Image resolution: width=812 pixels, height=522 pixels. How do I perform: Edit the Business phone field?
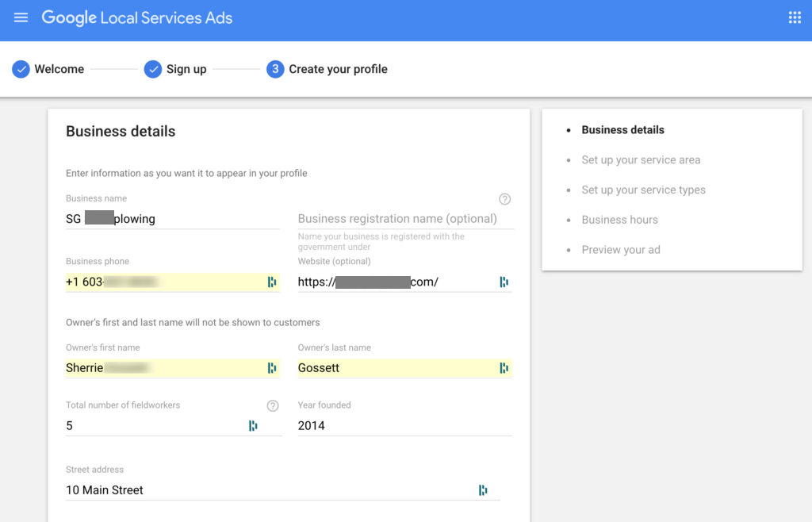[172, 282]
